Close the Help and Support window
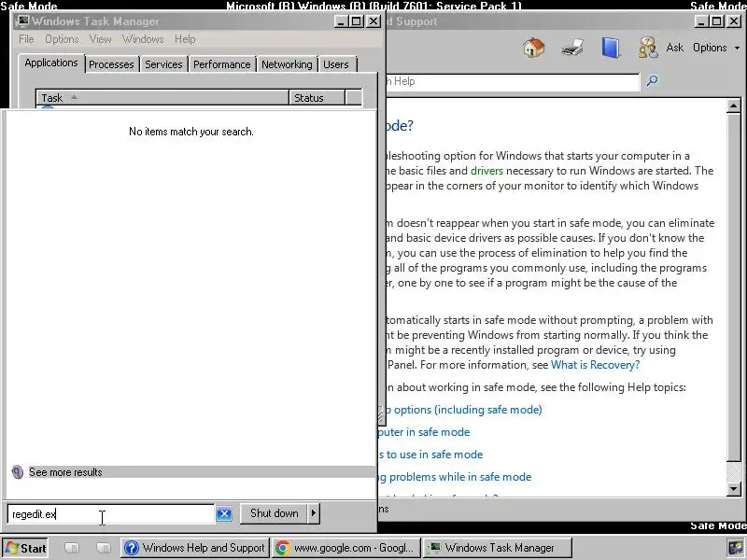 (734, 21)
